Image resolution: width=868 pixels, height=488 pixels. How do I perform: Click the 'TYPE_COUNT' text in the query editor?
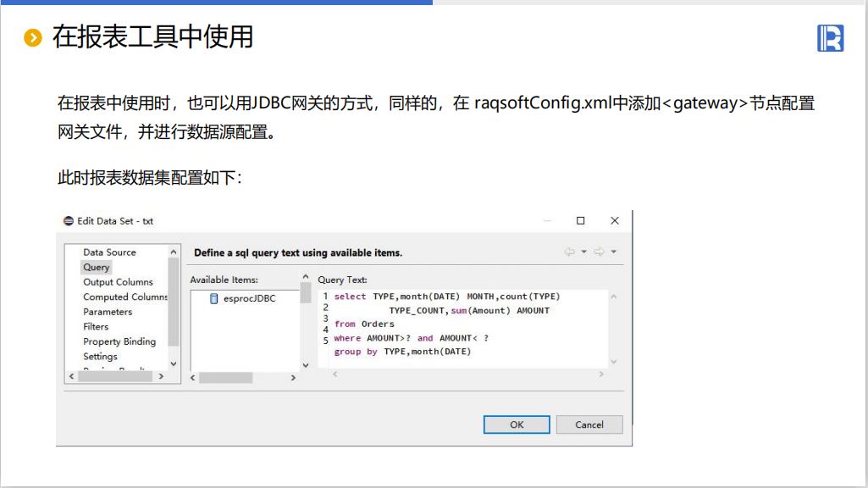[417, 311]
